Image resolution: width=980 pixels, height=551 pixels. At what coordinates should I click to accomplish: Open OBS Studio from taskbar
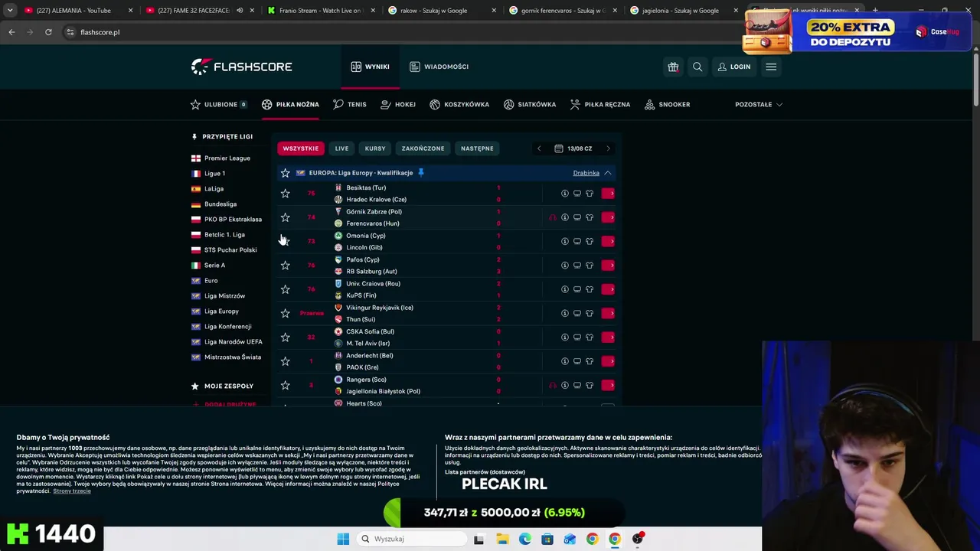(638, 539)
